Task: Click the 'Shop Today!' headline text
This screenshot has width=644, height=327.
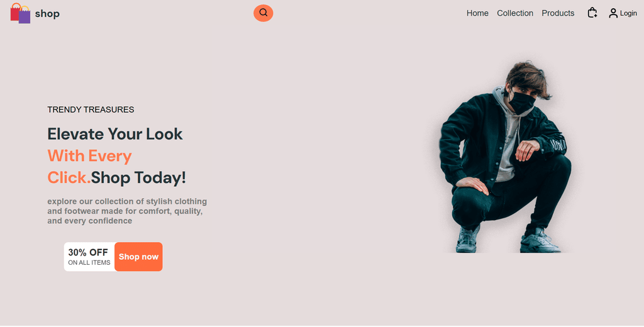Action: [138, 177]
